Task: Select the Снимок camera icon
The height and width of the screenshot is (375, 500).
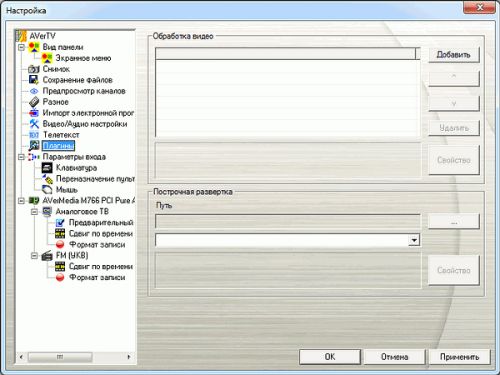Action: (x=34, y=69)
